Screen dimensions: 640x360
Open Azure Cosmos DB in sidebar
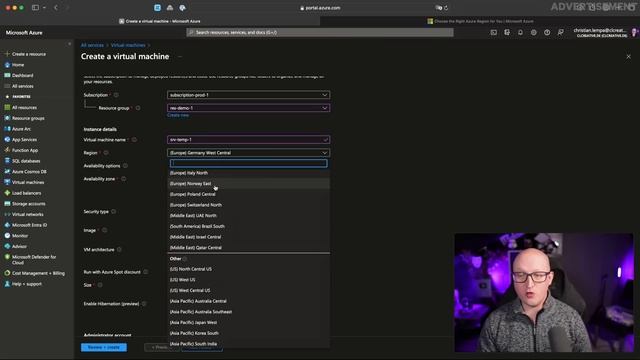point(25,171)
